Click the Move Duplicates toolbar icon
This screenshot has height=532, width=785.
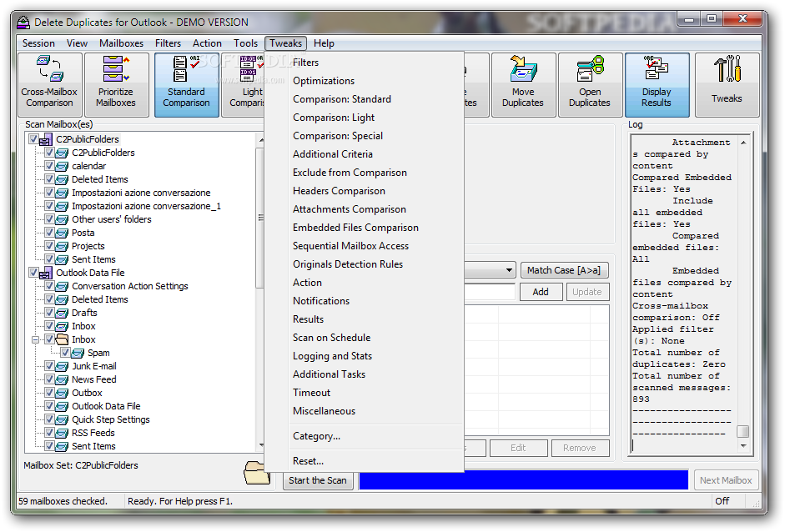[523, 85]
